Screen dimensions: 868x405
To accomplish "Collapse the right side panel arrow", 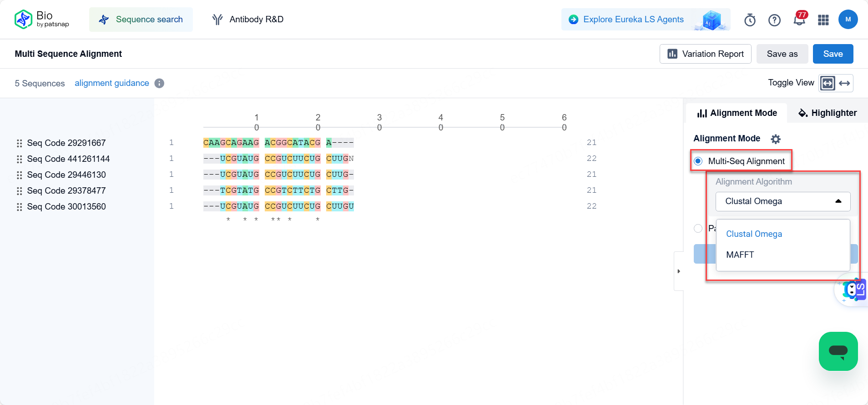I will (678, 271).
